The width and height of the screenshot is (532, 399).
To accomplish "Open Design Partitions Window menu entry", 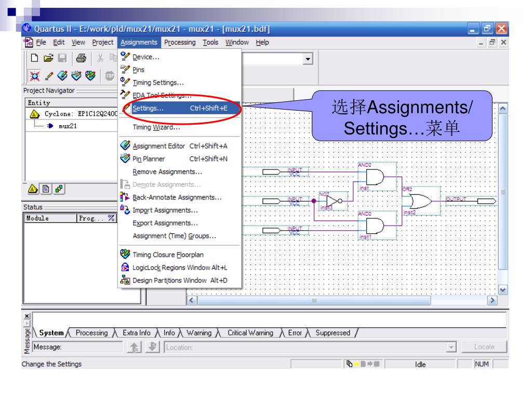I will 179,281.
